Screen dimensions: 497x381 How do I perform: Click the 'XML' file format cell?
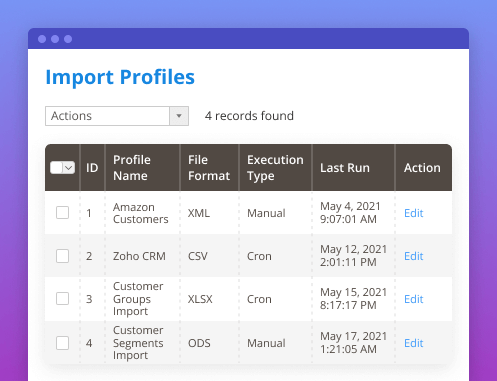[x=199, y=213]
